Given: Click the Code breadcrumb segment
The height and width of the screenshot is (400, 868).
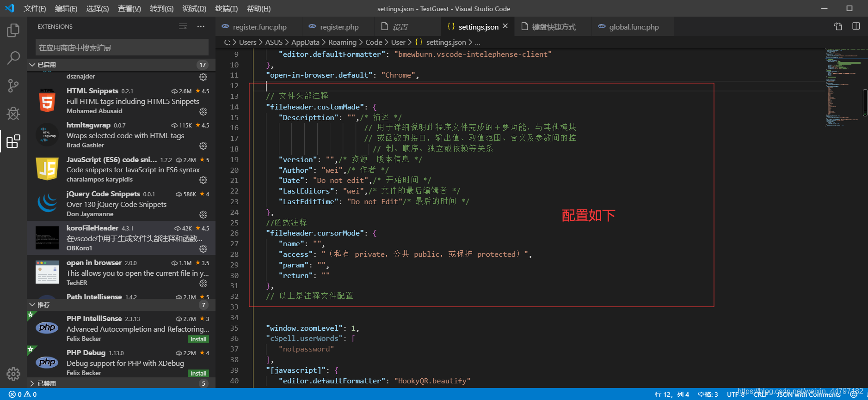Looking at the screenshot, I should pos(374,42).
